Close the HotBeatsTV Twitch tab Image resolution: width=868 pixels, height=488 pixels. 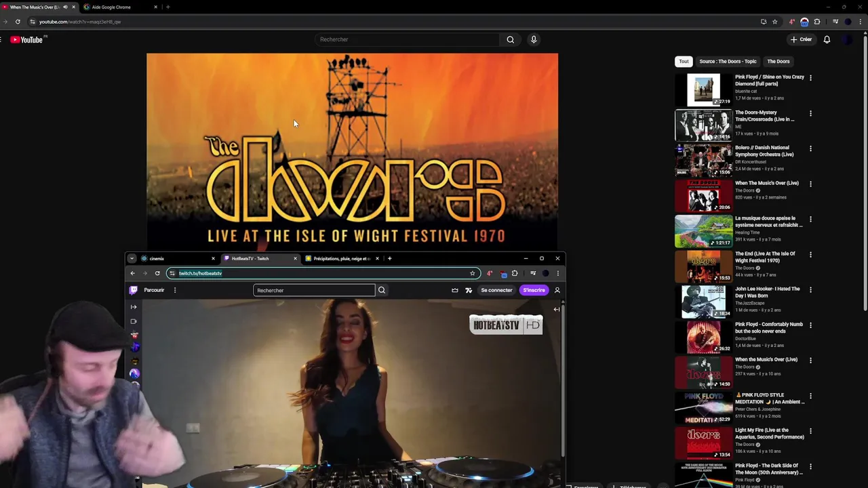click(x=295, y=258)
